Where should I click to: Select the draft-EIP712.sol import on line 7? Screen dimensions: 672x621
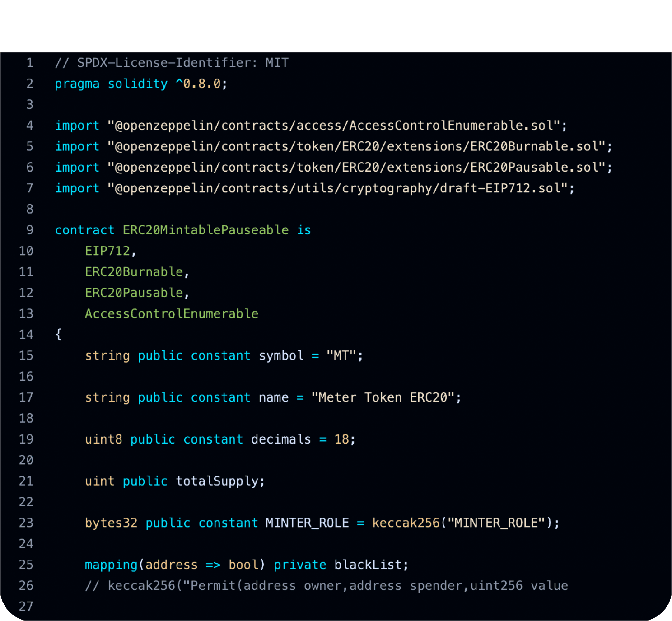pos(340,188)
